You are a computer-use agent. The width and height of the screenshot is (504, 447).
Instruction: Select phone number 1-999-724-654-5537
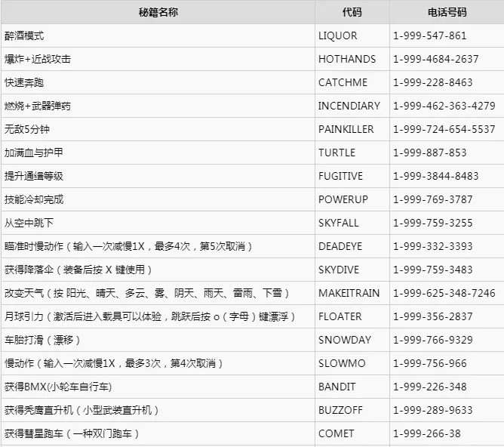coord(444,130)
